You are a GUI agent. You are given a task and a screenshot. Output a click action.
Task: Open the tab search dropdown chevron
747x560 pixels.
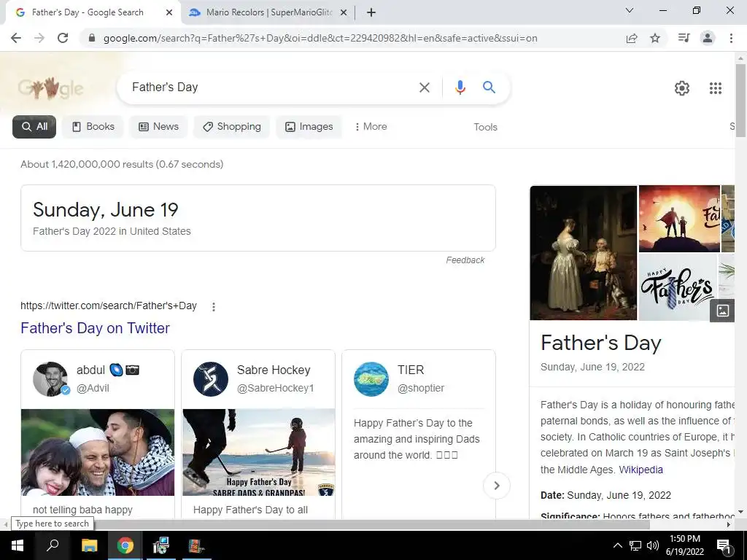(630, 10)
